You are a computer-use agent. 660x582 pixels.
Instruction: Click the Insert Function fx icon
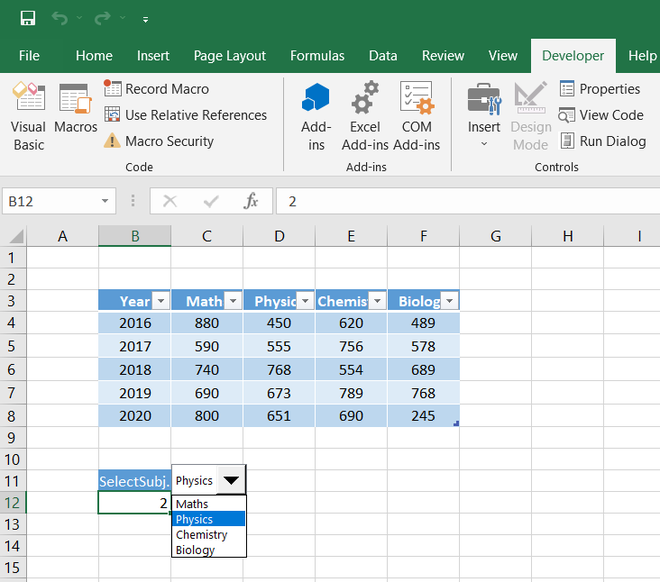251,201
